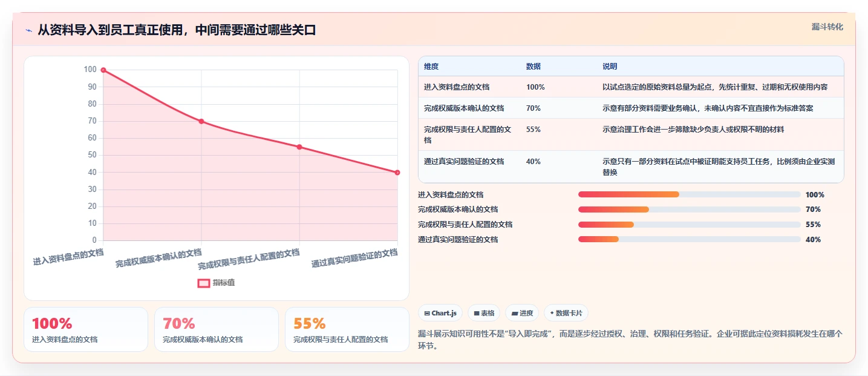Click the 70% value beside the progress bar
The image size is (868, 376).
813,209
